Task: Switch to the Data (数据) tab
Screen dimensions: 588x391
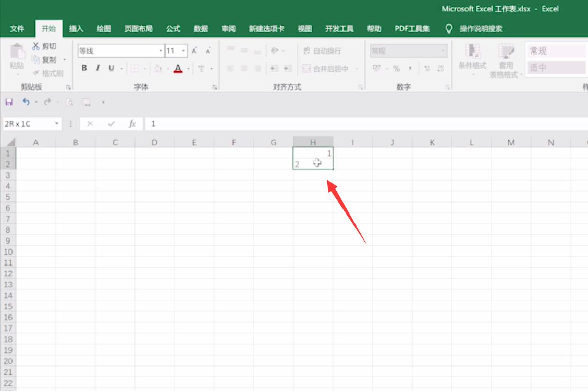Action: click(x=201, y=29)
